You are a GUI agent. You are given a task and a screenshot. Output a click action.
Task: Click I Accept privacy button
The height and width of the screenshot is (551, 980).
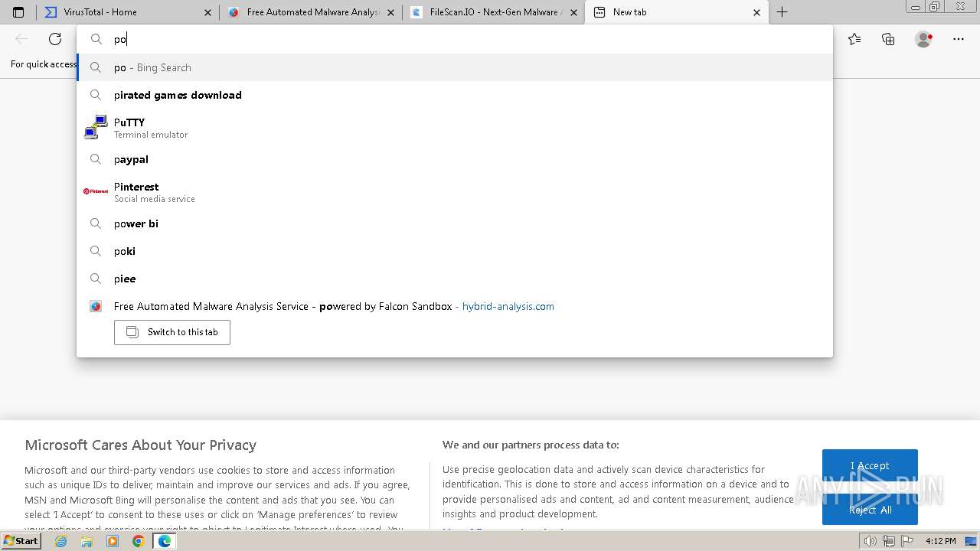tap(870, 465)
